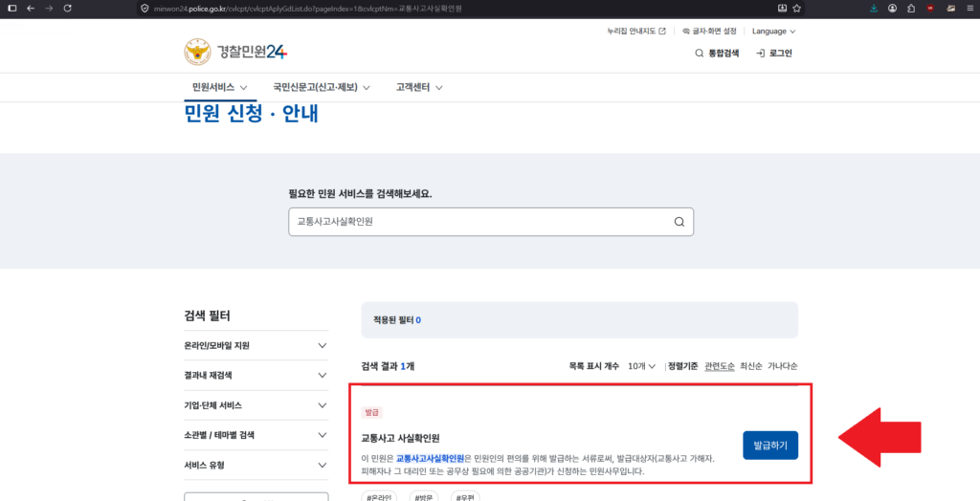
Task: Click the install/save page icon in address bar
Action: click(782, 9)
